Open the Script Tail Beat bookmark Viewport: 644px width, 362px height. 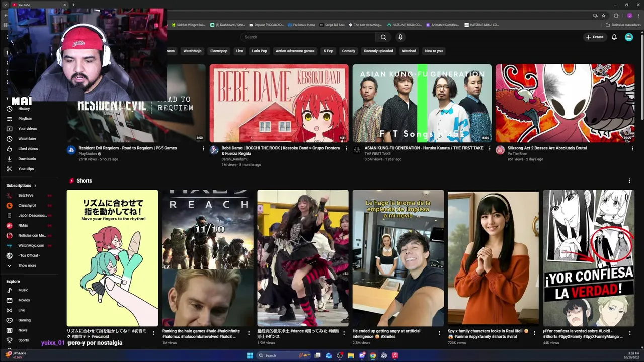tap(332, 25)
